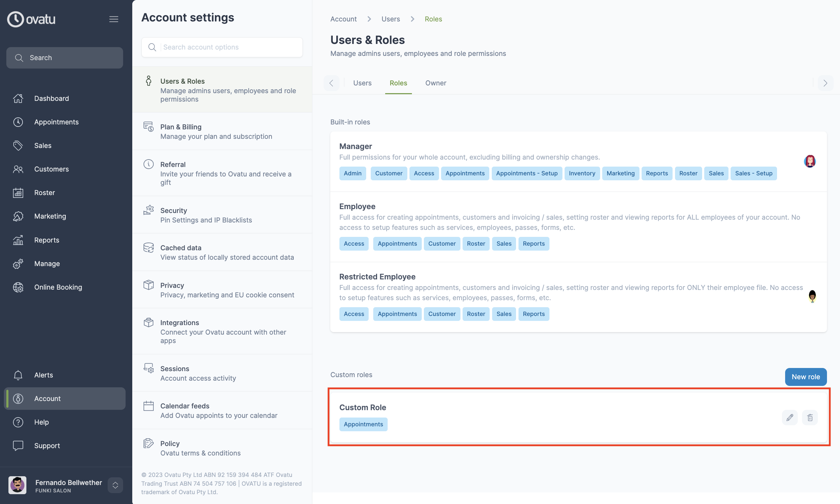Expand the Fernando Bellwether profile switcher

115,485
